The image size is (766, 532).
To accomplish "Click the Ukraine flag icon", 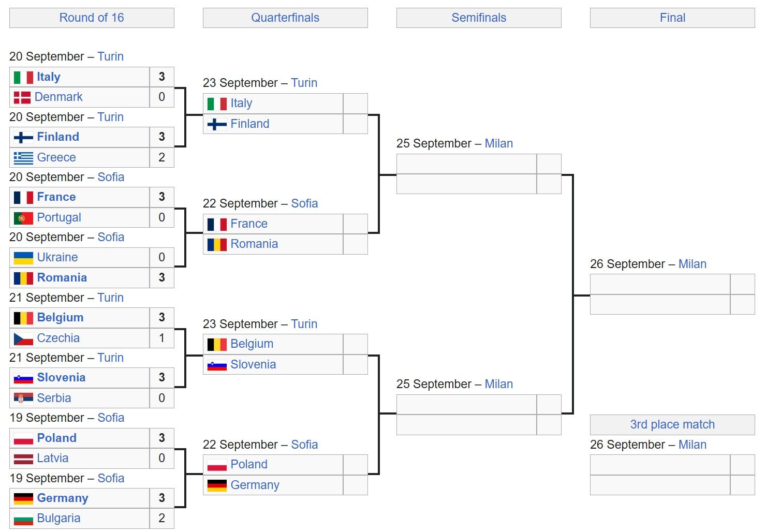I will [x=23, y=258].
